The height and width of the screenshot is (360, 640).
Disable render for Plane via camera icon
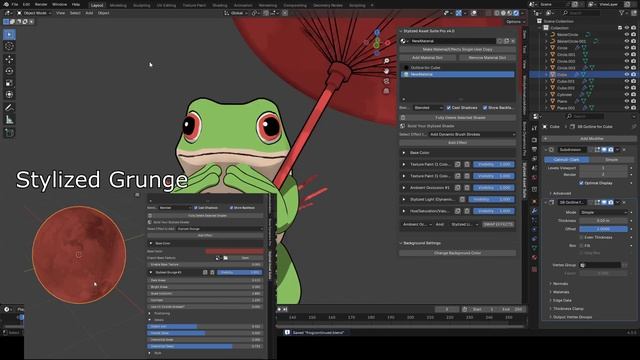[633, 101]
